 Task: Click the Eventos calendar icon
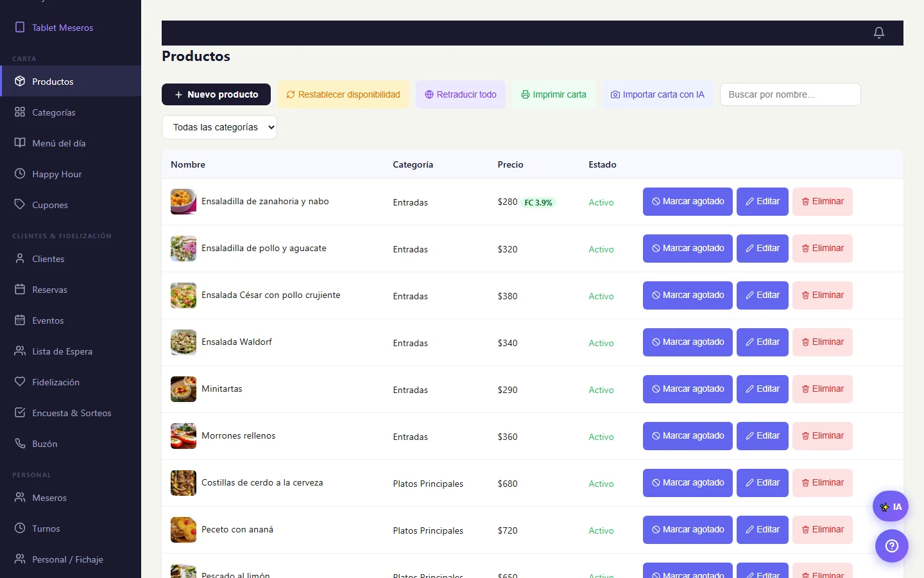pyautogui.click(x=20, y=320)
